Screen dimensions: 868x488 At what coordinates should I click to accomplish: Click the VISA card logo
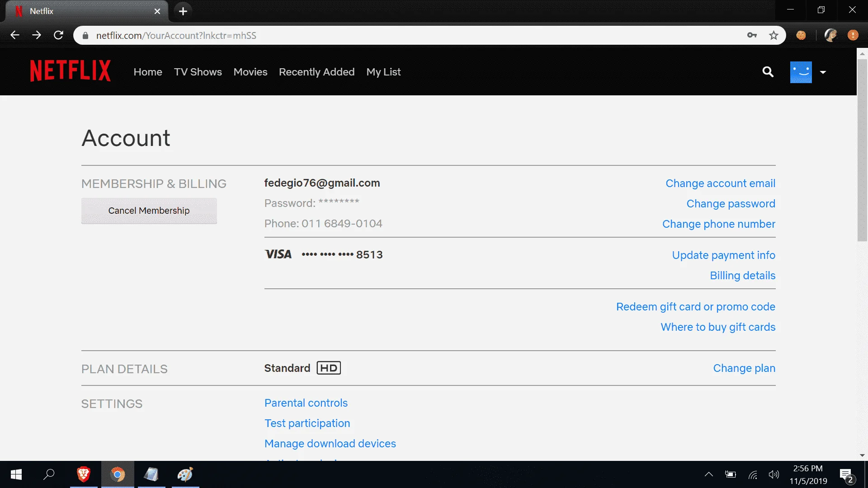coord(278,254)
